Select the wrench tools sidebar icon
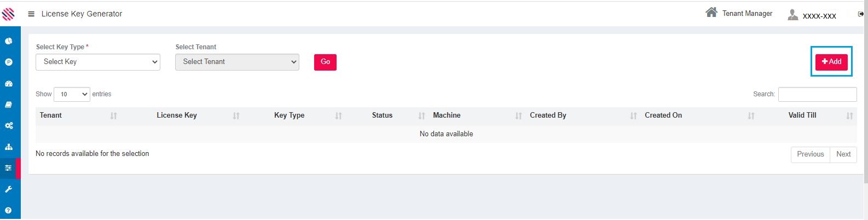This screenshot has height=220, width=868. tap(9, 189)
